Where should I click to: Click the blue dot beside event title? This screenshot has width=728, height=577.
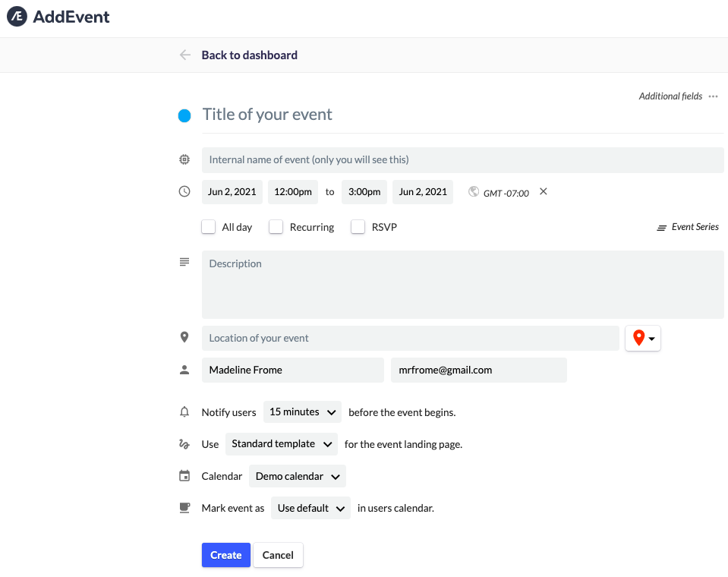pos(184,115)
